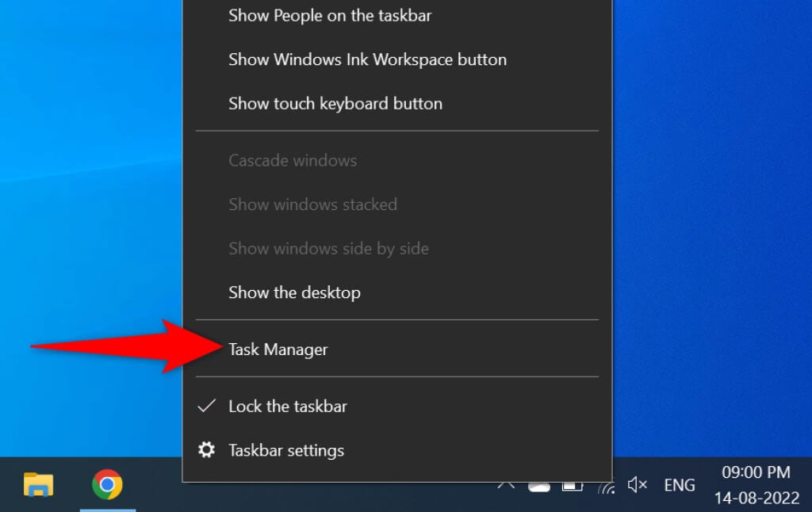
Task: Open File Explorer from the taskbar
Action: click(x=38, y=483)
